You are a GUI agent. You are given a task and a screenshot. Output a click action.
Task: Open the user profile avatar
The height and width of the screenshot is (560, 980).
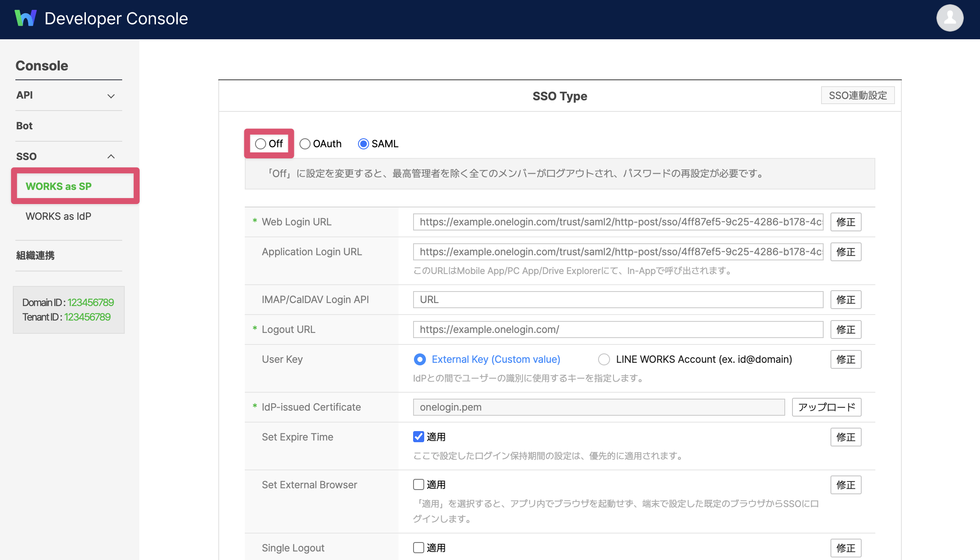coord(950,18)
